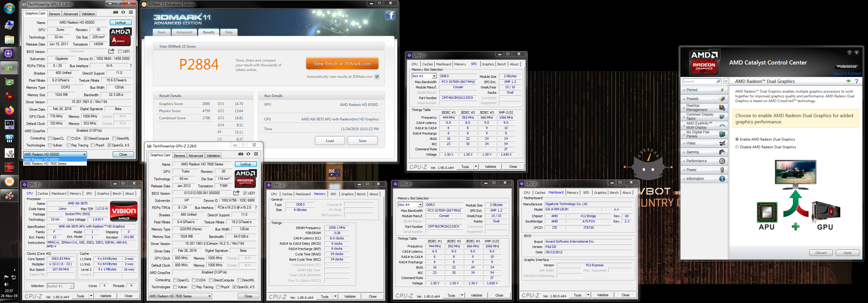The width and height of the screenshot is (868, 303).
Task: Launch Firefox from the taskbar
Action: click(x=9, y=110)
